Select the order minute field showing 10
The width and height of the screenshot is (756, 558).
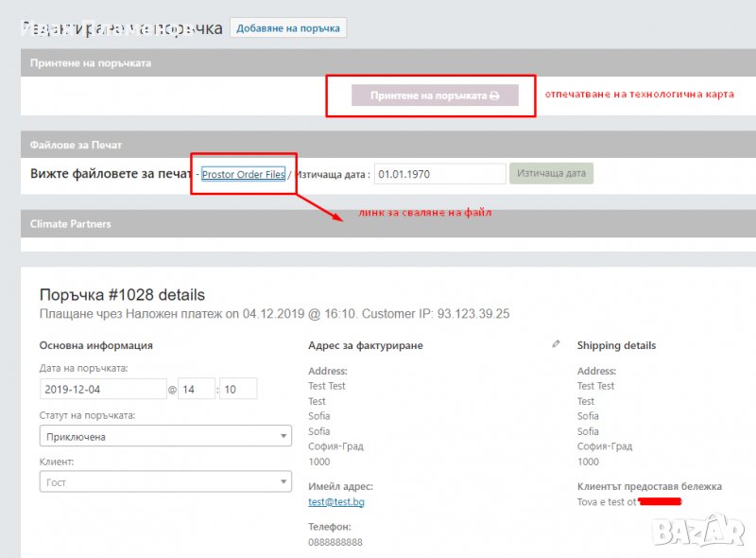point(237,389)
